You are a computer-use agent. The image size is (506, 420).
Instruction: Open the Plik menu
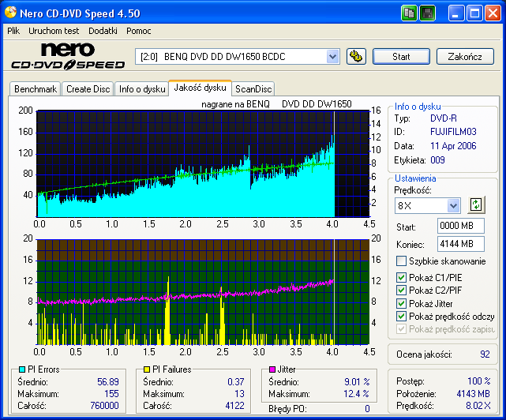13,31
